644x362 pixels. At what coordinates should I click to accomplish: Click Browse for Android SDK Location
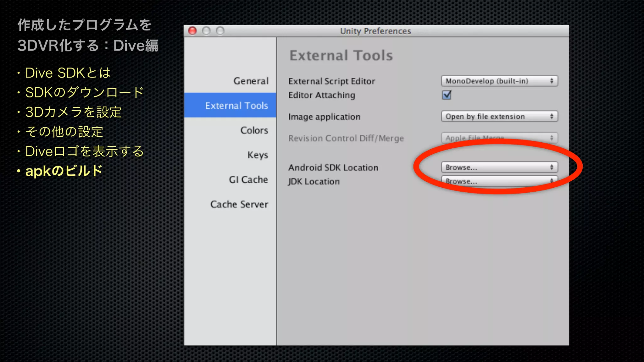coord(499,167)
